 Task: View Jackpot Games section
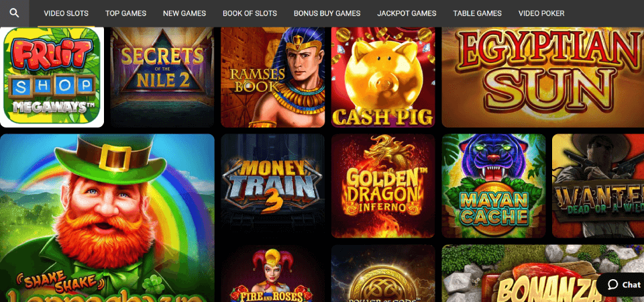[407, 13]
